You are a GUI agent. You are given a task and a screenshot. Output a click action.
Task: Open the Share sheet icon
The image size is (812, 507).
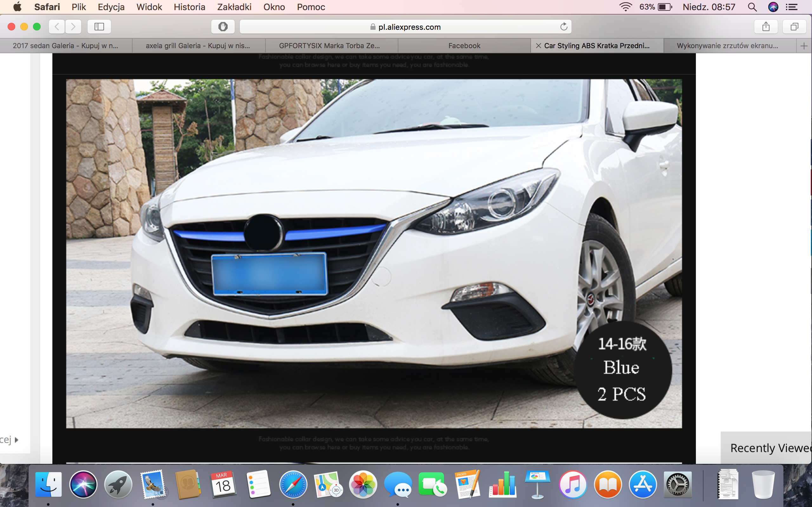click(x=766, y=27)
